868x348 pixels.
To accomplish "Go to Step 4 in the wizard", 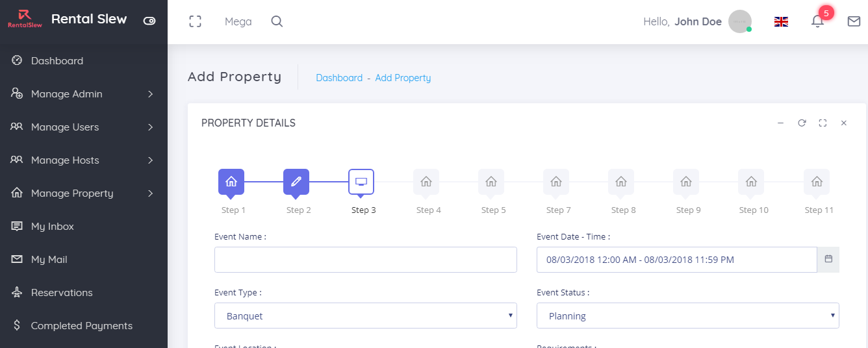I will coord(426,182).
